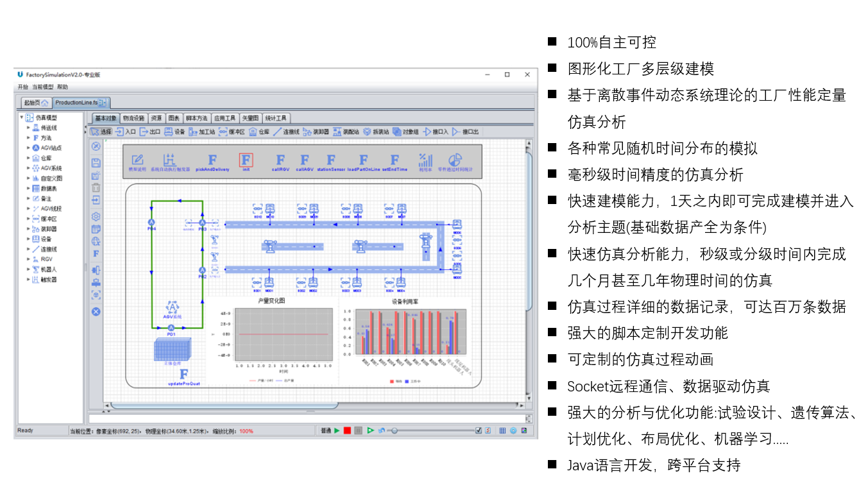The width and height of the screenshot is (868, 478).
Task: Expand the 数据表 tree node
Action: pos(28,189)
